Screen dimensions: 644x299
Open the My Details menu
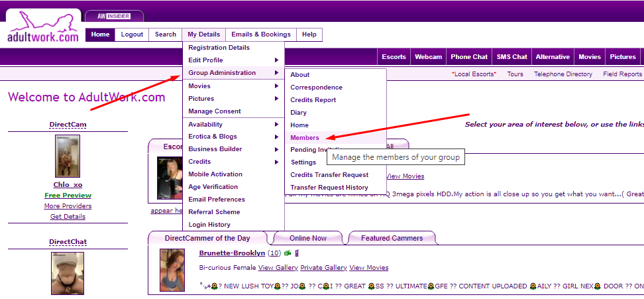pos(203,34)
